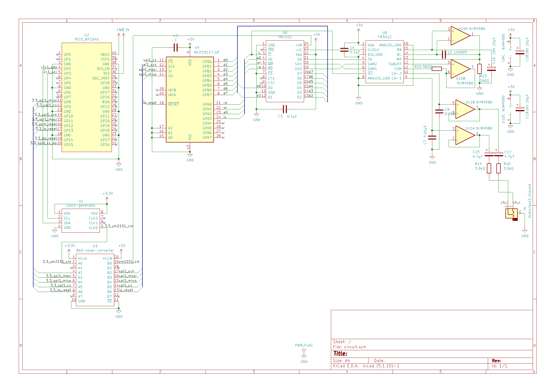Select the 8bit-level-converter U3 component
Screen dimensions: 555x392
(95, 280)
